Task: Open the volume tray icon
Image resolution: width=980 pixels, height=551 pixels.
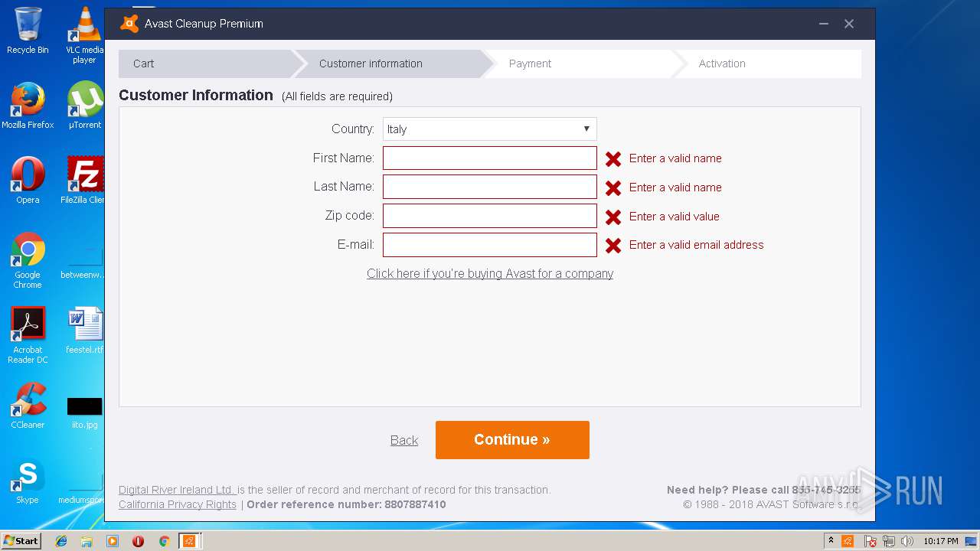Action: point(907,541)
